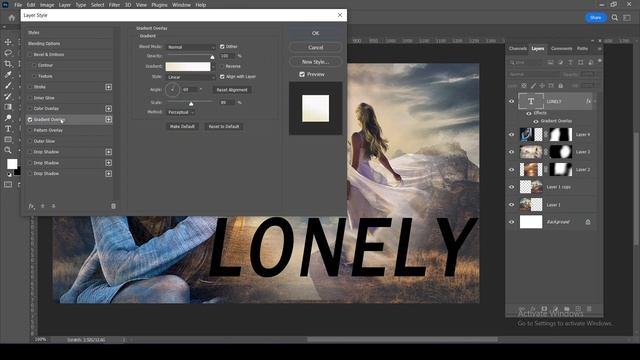640x360 pixels.
Task: Hide the Background layer
Action: coord(511,222)
